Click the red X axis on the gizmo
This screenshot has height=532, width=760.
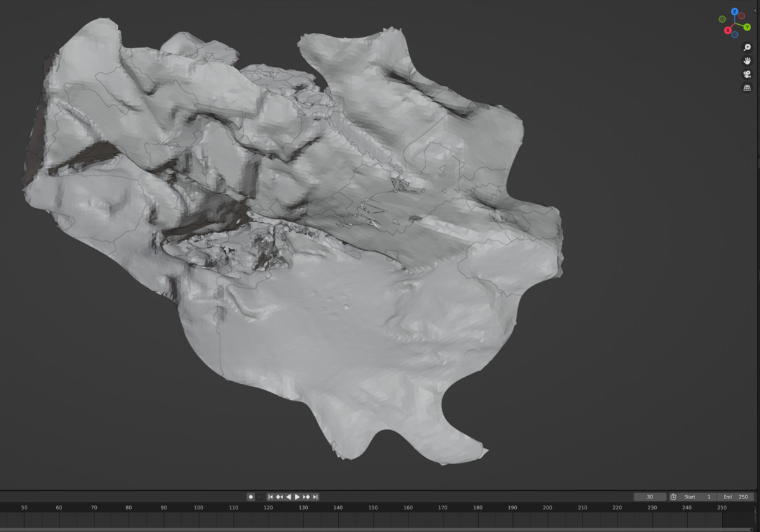(728, 30)
